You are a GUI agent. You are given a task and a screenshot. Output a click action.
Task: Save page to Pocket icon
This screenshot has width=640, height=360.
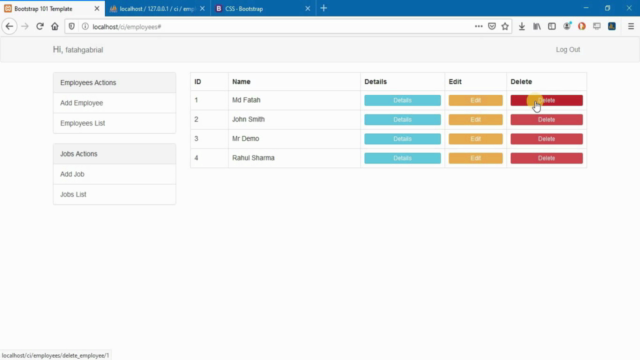(492, 27)
